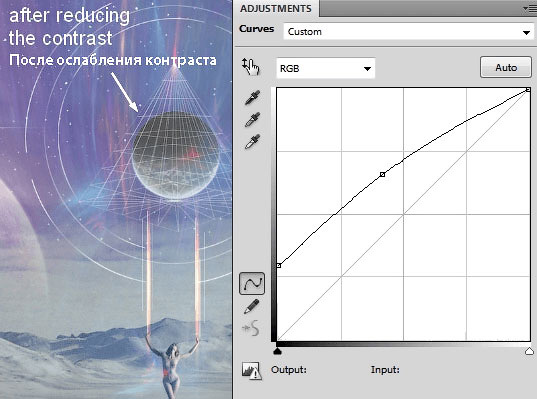Click the sphere in the artwork preview

(176, 156)
